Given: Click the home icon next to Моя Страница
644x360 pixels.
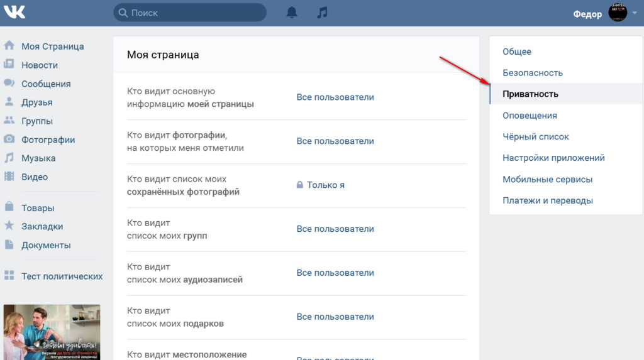Looking at the screenshot, I should 9,45.
